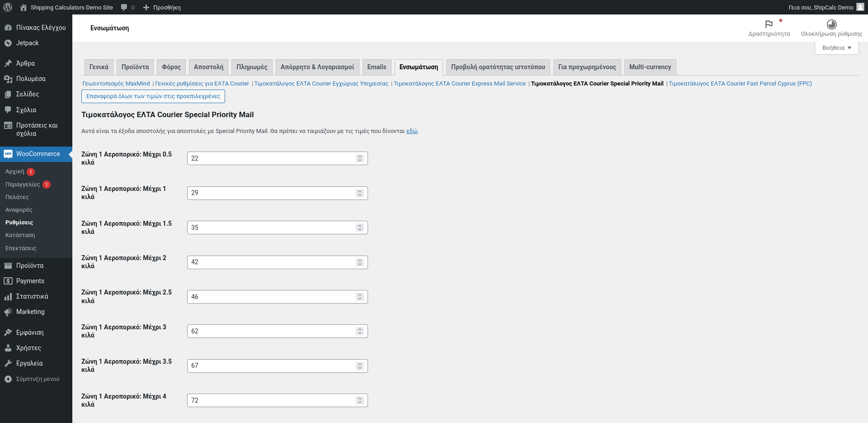Open the Marketing megaphone menu item

click(x=8, y=312)
